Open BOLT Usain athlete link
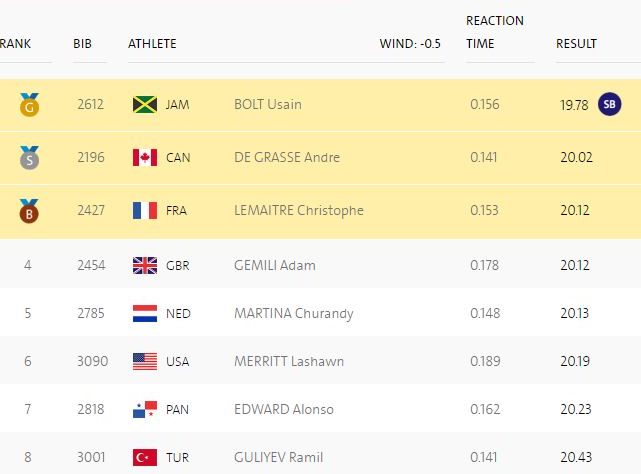 pos(267,104)
